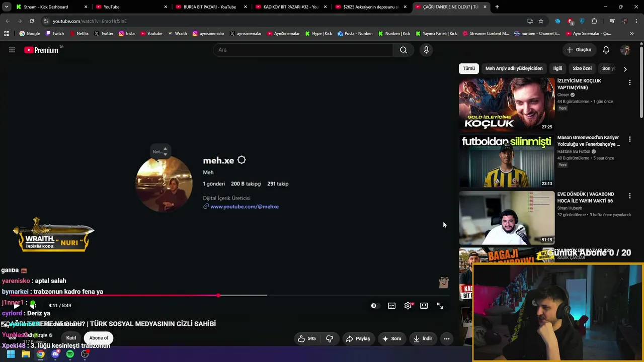644x362 pixels.
Task: Open more actions under the video
Action: (x=446, y=339)
